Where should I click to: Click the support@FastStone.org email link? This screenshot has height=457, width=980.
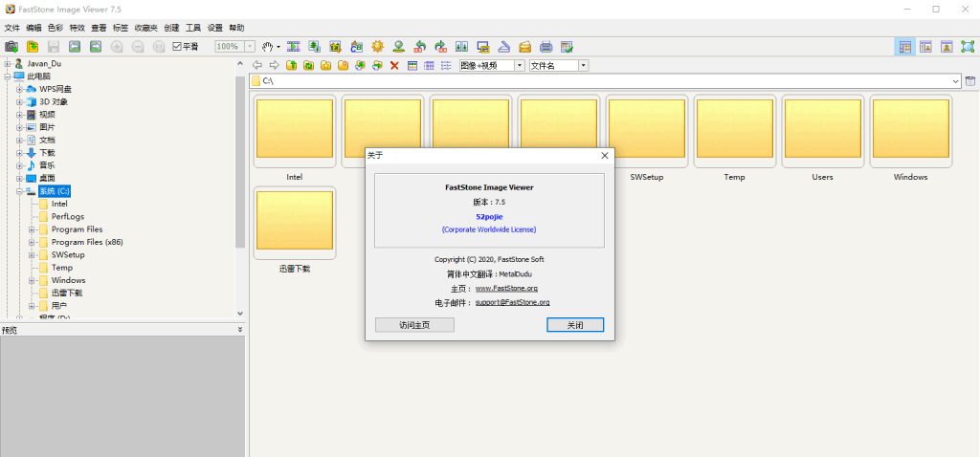(x=512, y=302)
